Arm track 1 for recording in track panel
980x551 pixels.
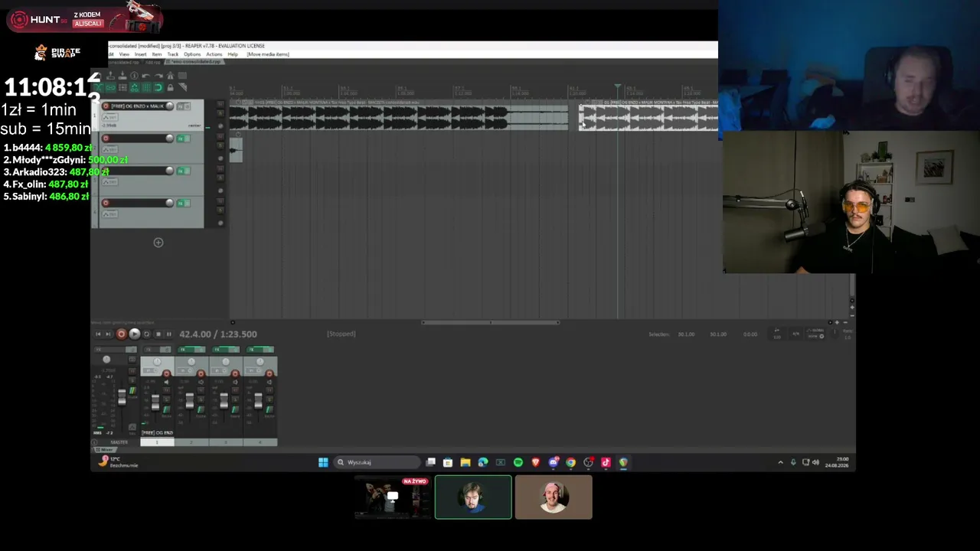point(106,106)
